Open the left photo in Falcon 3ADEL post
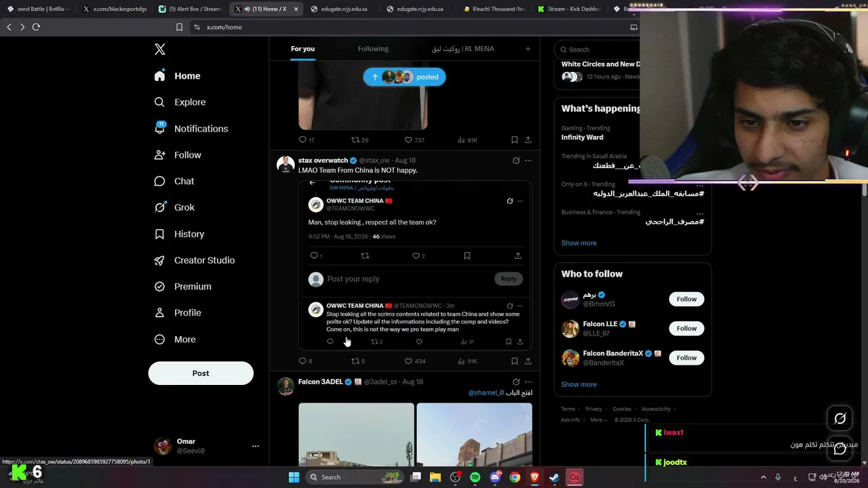868x488 pixels. [x=356, y=434]
